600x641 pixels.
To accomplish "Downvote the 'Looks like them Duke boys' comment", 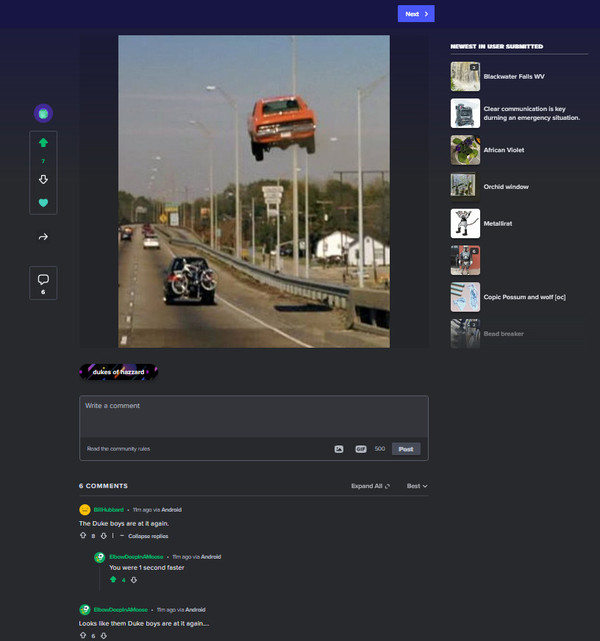I will (x=103, y=635).
